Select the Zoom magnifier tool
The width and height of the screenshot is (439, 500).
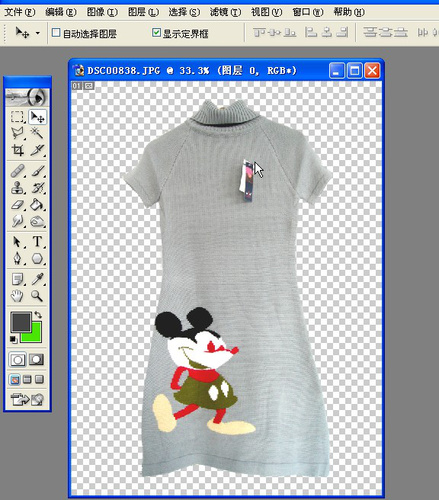[x=37, y=296]
